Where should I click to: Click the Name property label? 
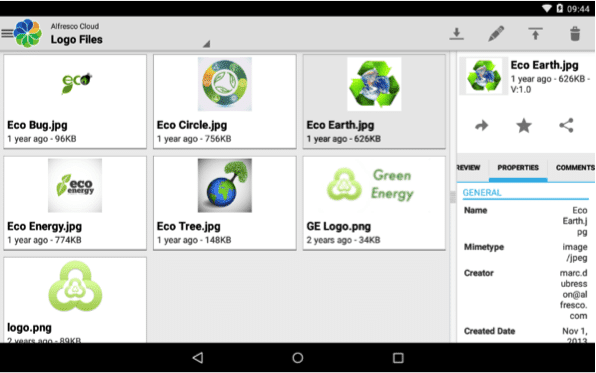click(476, 210)
